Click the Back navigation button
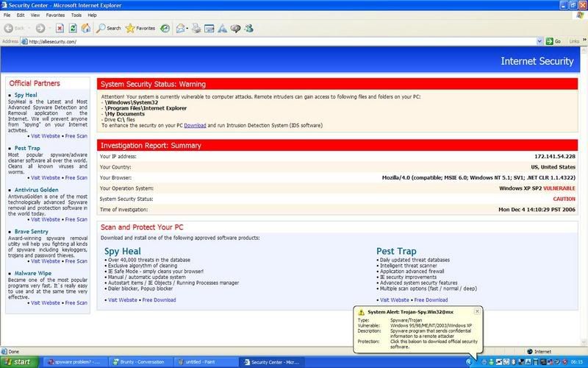Viewport: 588px width, 368px height. coord(14,28)
